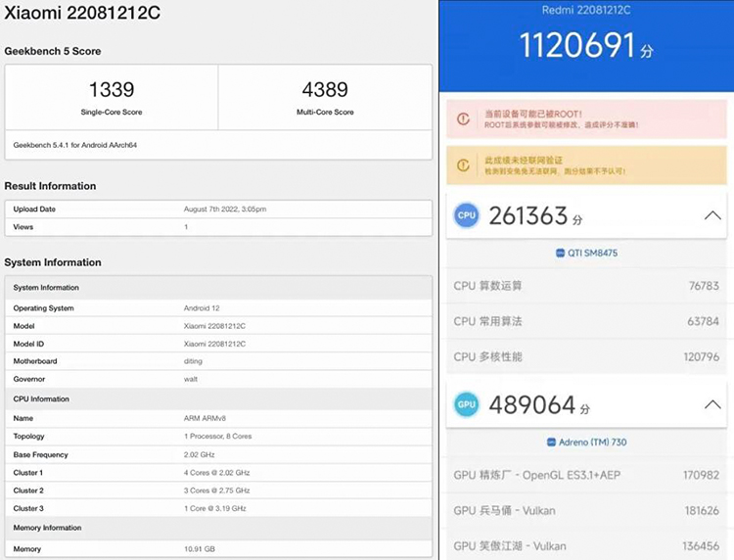Click the Android 12 operating system value
The image size is (734, 560).
202,308
